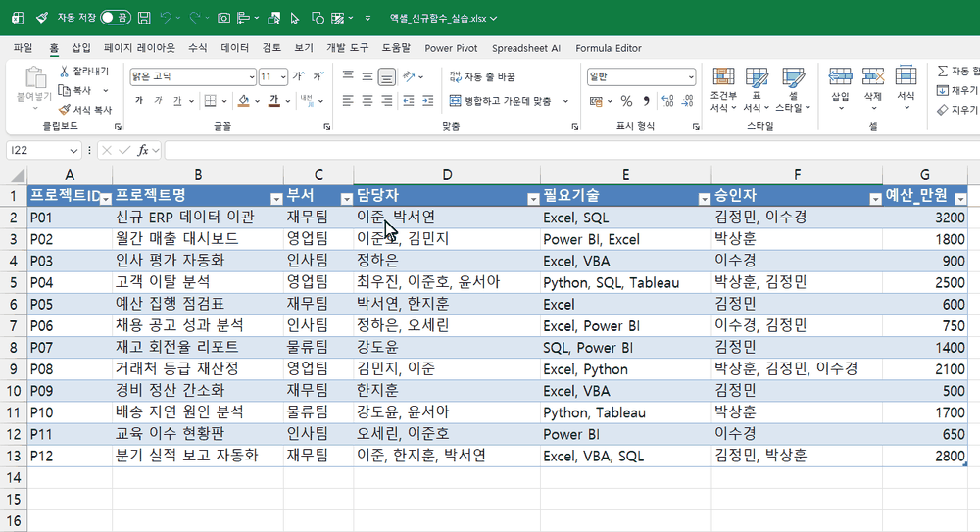Expand the Name Box dropdown arrow

(x=73, y=150)
